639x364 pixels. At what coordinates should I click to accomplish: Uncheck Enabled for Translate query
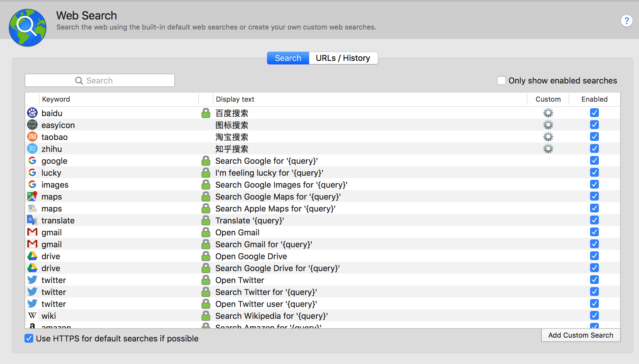594,220
